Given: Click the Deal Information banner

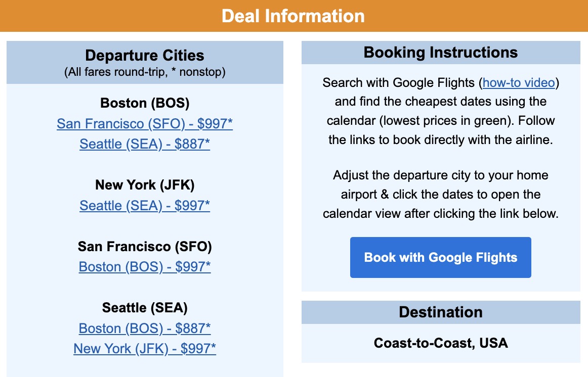Looking at the screenshot, I should point(294,16).
